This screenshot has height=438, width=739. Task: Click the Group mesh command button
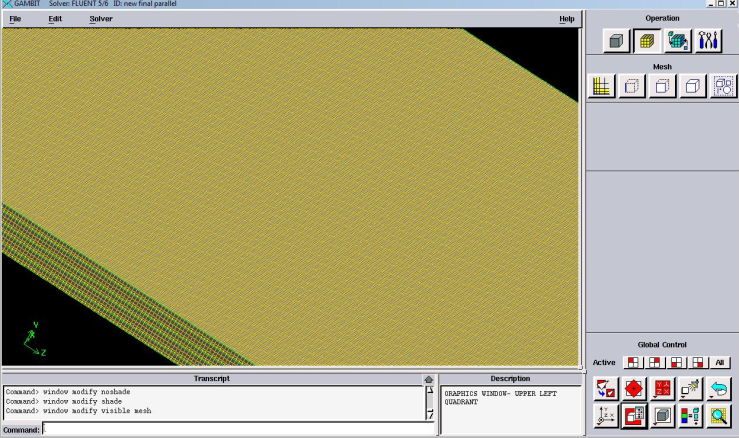coord(722,87)
